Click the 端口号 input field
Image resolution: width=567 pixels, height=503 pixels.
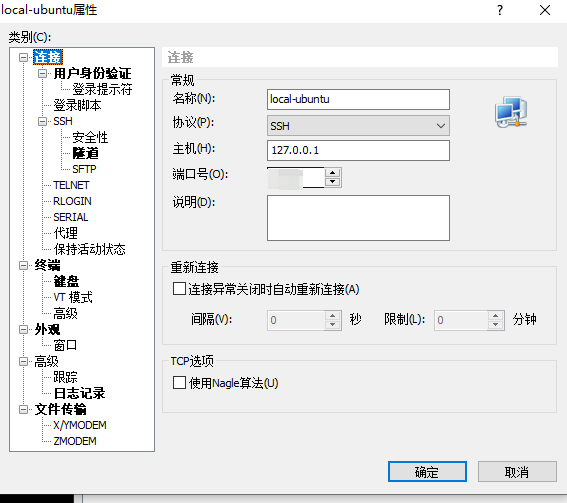[295, 178]
